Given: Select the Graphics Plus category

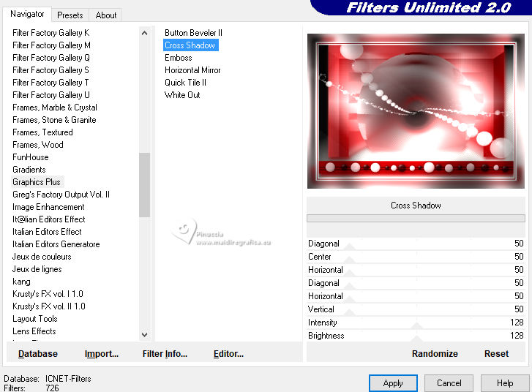Looking at the screenshot, I should click(x=37, y=182).
